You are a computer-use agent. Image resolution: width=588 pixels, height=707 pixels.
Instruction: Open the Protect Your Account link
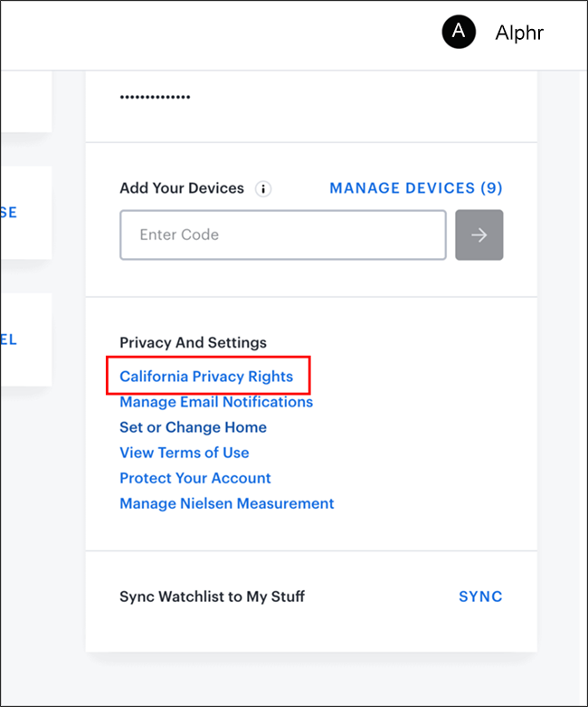pos(195,478)
